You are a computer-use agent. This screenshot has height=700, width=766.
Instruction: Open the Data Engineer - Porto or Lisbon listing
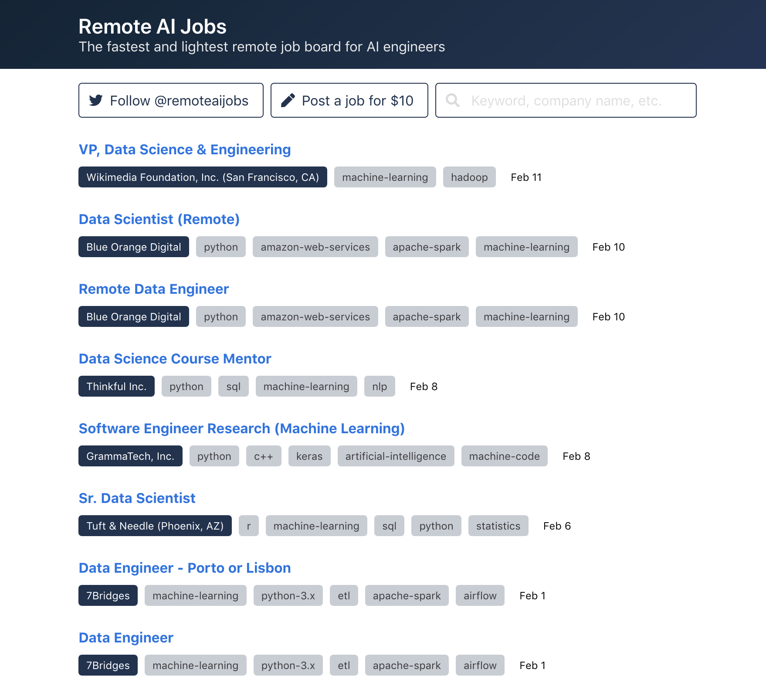[x=185, y=568]
